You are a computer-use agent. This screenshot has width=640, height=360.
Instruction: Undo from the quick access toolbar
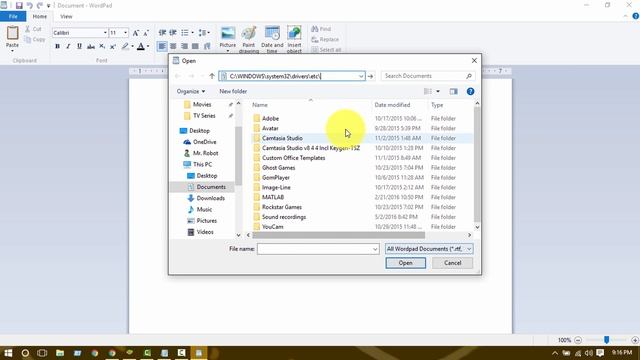29,5
